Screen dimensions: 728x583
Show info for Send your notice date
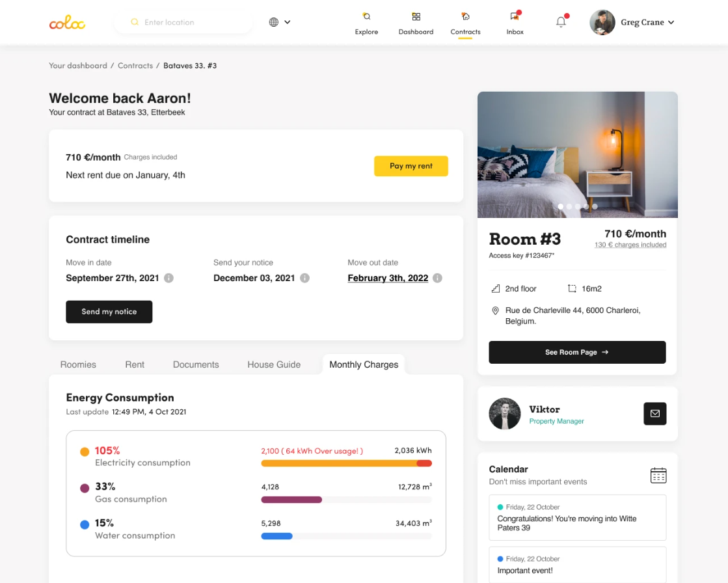point(304,278)
